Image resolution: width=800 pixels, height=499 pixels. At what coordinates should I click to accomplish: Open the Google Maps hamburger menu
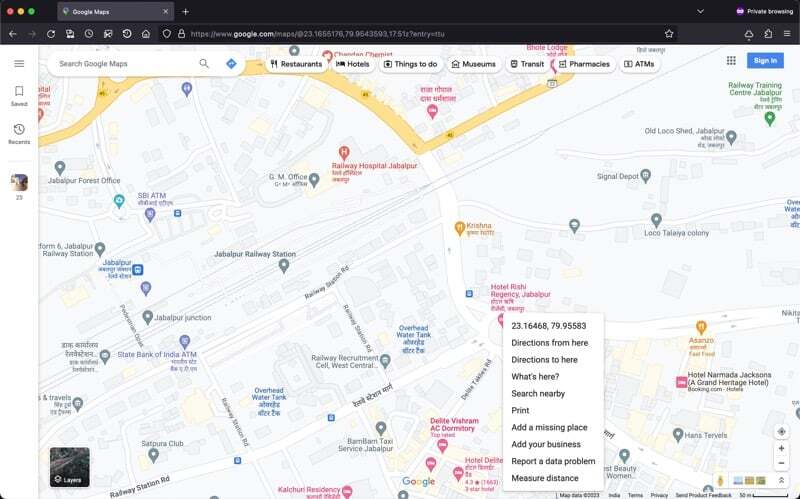click(x=19, y=63)
